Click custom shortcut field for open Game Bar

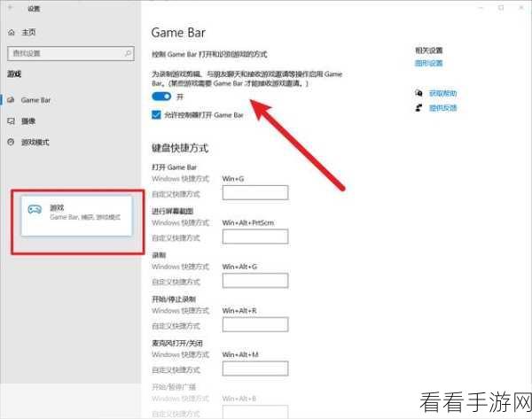(x=255, y=192)
